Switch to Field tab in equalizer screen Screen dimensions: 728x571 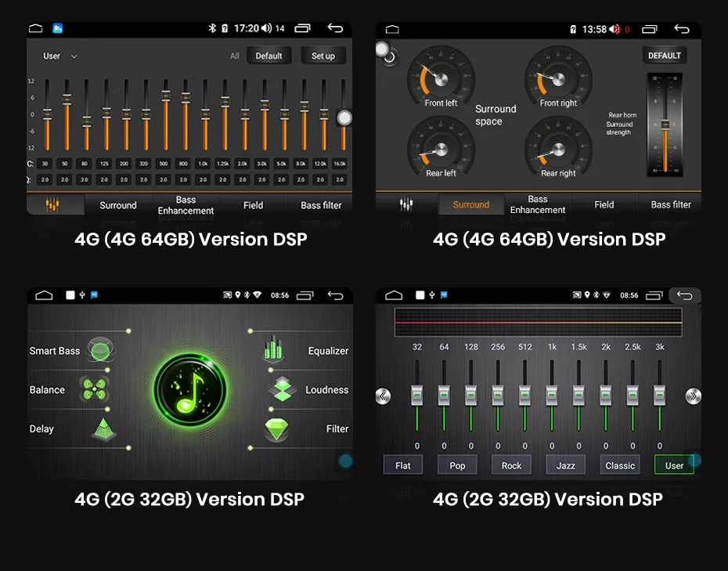pyautogui.click(x=253, y=205)
